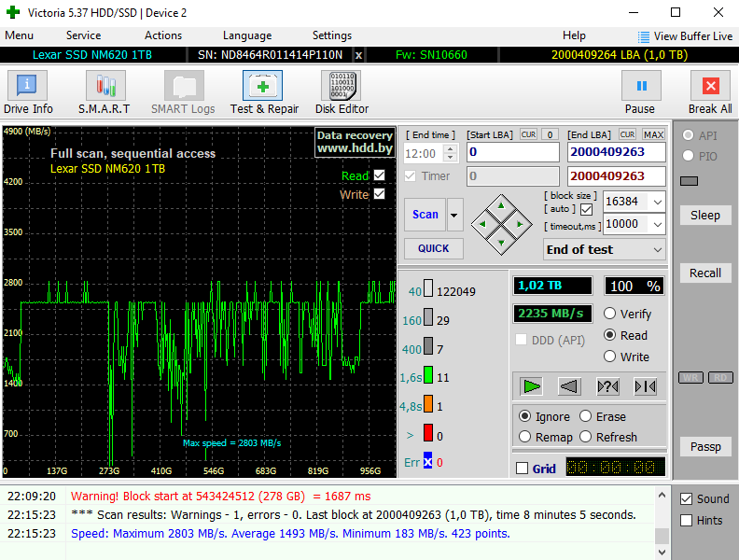Image resolution: width=739 pixels, height=560 pixels.
Task: Click the reverse scan direction button
Action: point(569,386)
